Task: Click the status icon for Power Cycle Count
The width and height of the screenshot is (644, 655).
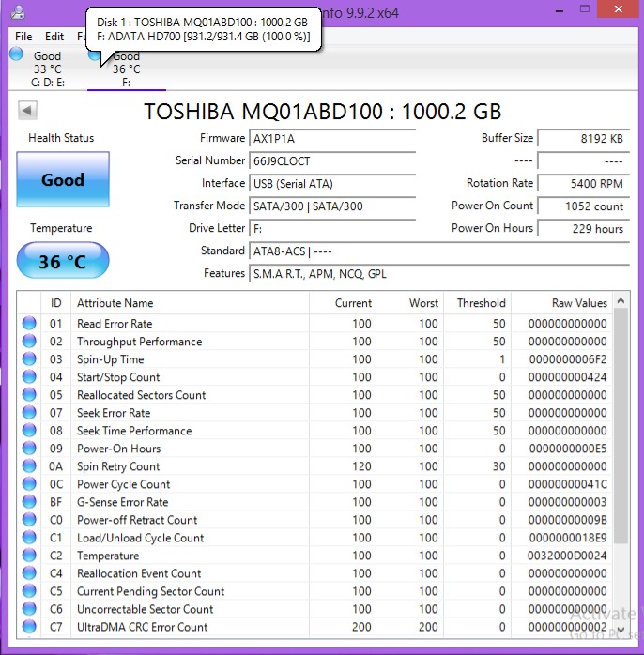Action: (29, 484)
